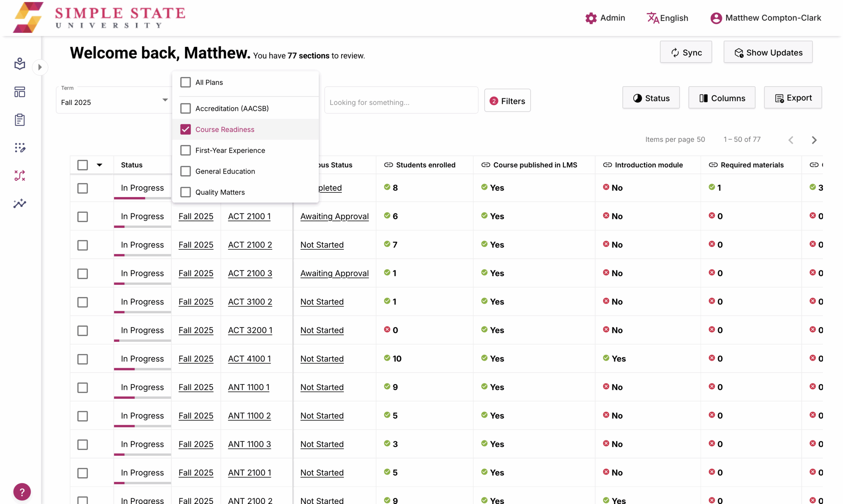Expand the arrow next to the select-all checkbox

click(99, 165)
